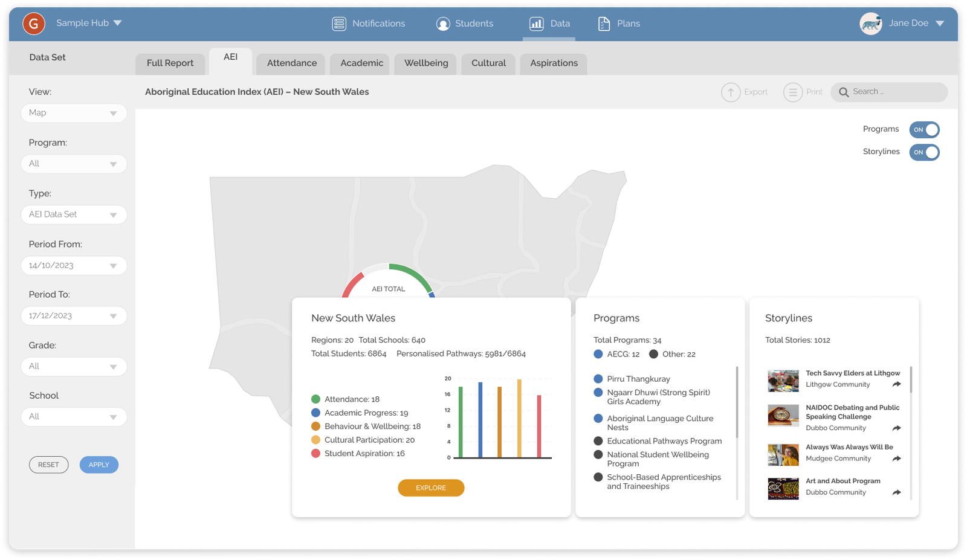The height and width of the screenshot is (560, 967).
Task: Disable the Storylines toggle
Action: pos(924,152)
